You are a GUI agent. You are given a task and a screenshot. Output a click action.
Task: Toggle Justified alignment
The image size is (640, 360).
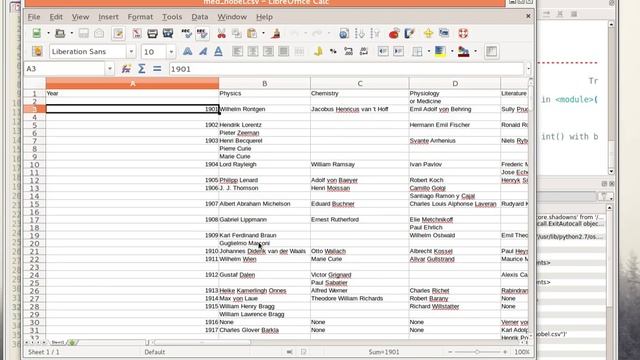pyautogui.click(x=284, y=51)
